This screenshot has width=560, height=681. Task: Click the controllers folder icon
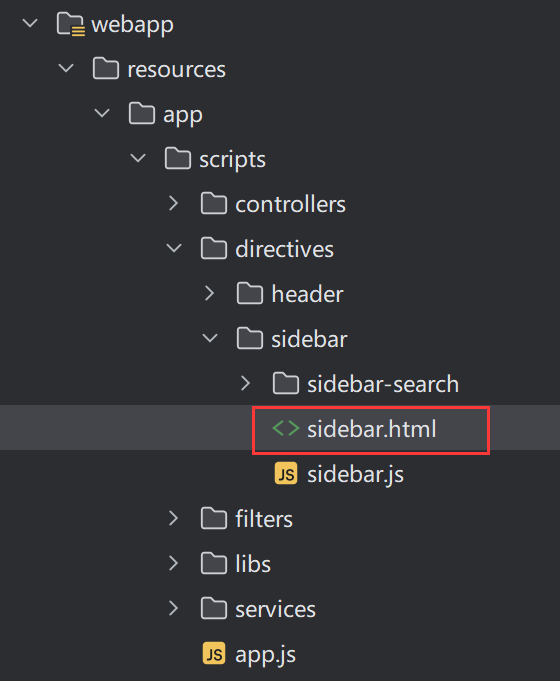pos(214,204)
